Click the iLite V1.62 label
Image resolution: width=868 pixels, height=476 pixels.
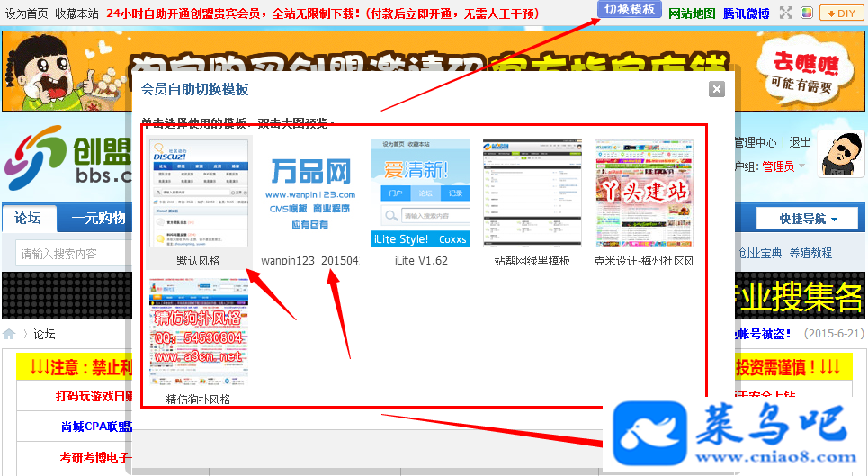coord(421,261)
